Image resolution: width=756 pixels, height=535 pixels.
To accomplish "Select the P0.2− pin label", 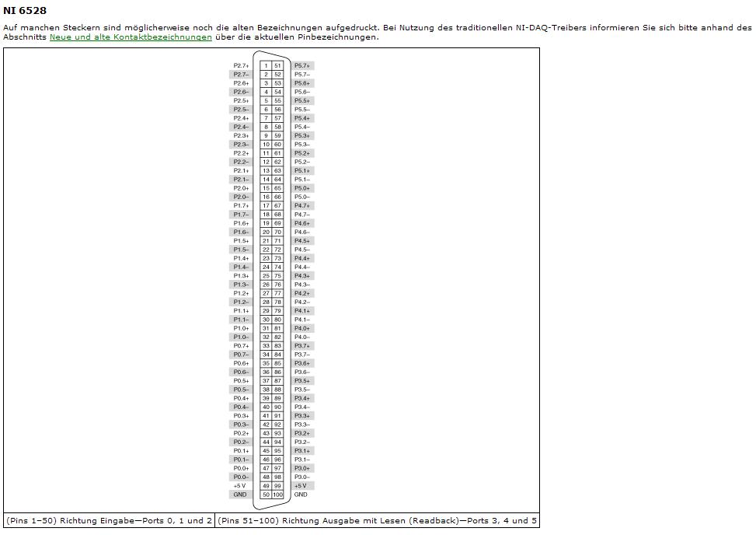I will click(x=241, y=442).
